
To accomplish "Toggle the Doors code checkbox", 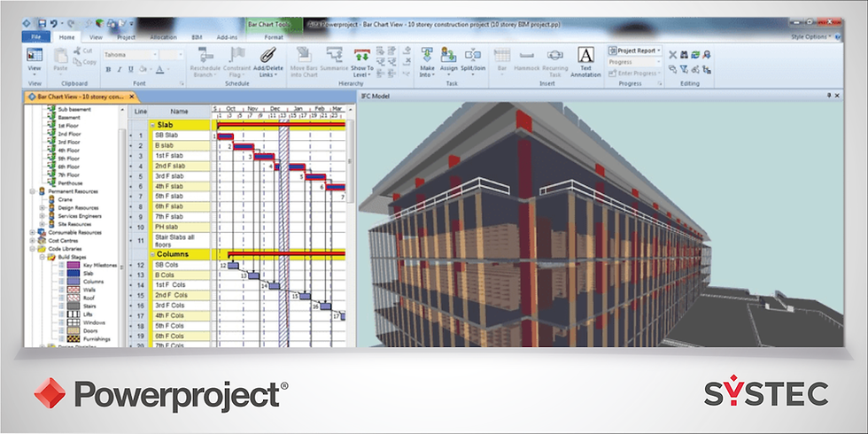I will point(61,330).
